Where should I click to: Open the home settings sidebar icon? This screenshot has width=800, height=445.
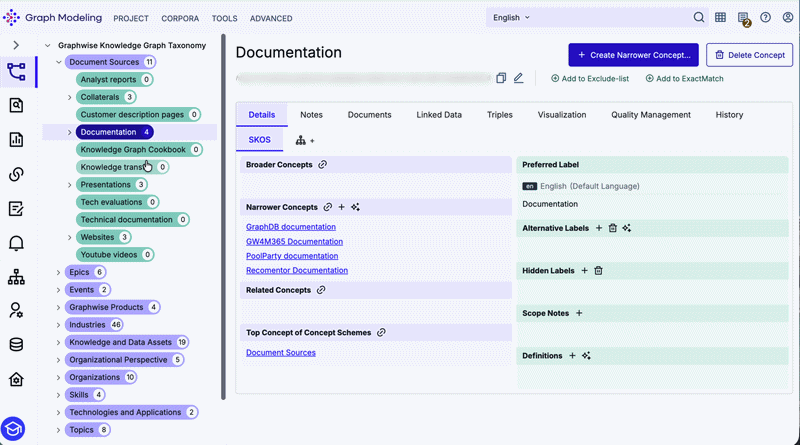tap(16, 379)
